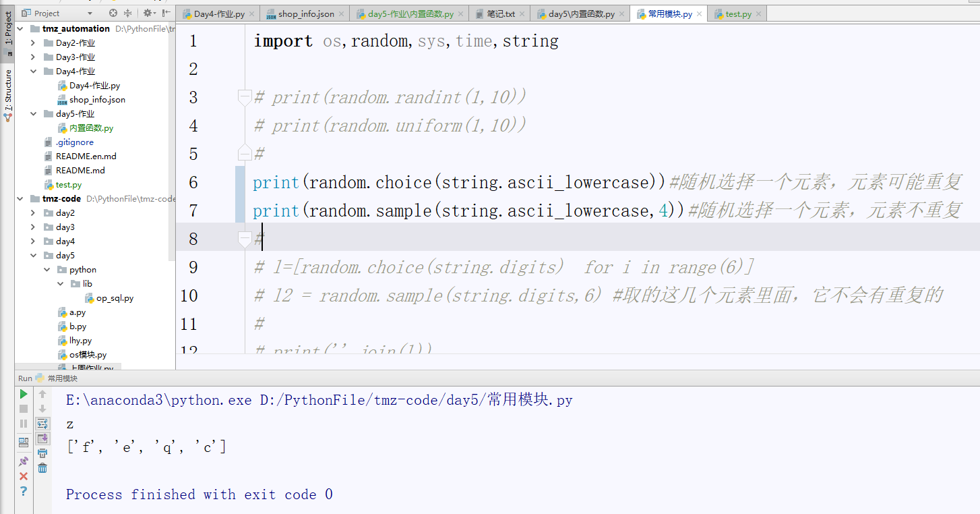Collapse the Day4-作业 folder
The width and height of the screenshot is (980, 514).
(33, 71)
